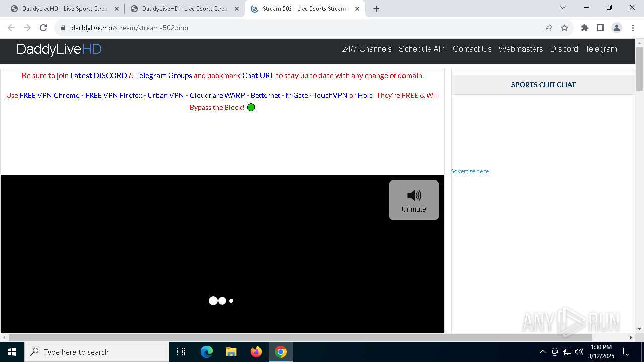This screenshot has width=644, height=362.
Task: Unmute the stream with the speaker button
Action: coord(414,200)
